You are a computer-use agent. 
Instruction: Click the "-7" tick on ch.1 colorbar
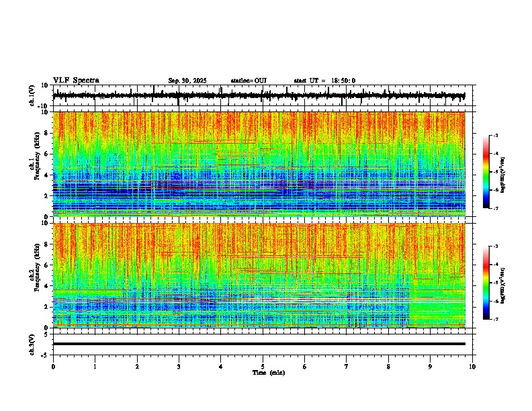point(496,208)
